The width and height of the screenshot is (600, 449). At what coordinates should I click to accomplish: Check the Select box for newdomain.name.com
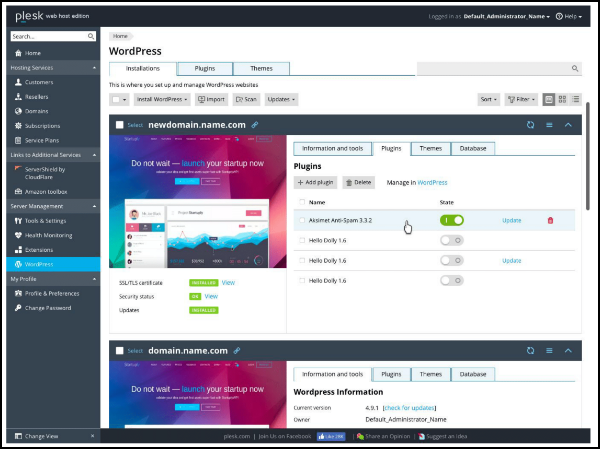click(120, 125)
